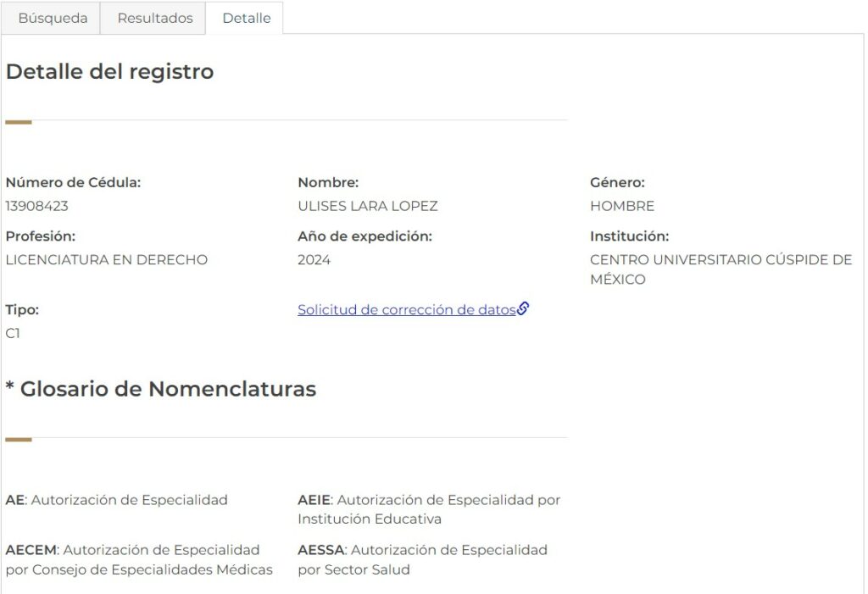Click the AECEM glossary entry
This screenshot has height=594, width=868.
tap(139, 559)
